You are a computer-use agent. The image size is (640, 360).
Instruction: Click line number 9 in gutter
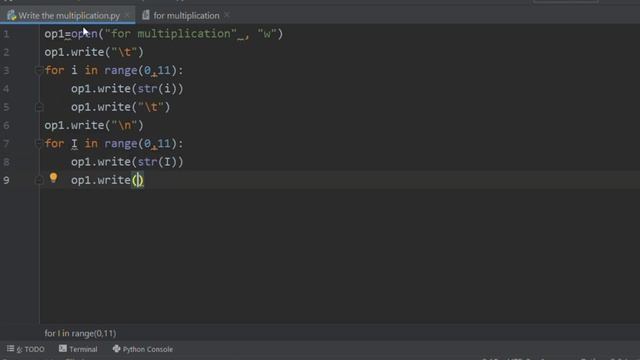tap(7, 180)
